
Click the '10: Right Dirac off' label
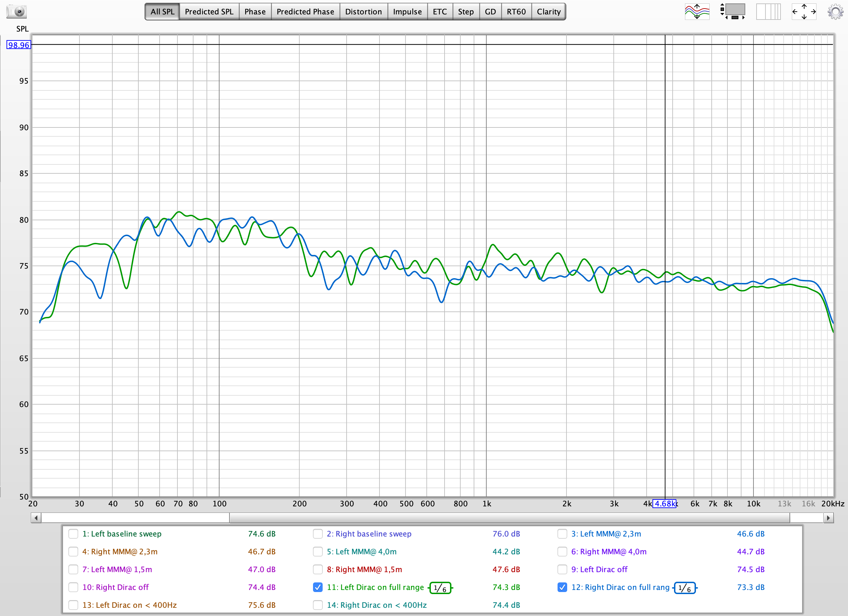[115, 587]
